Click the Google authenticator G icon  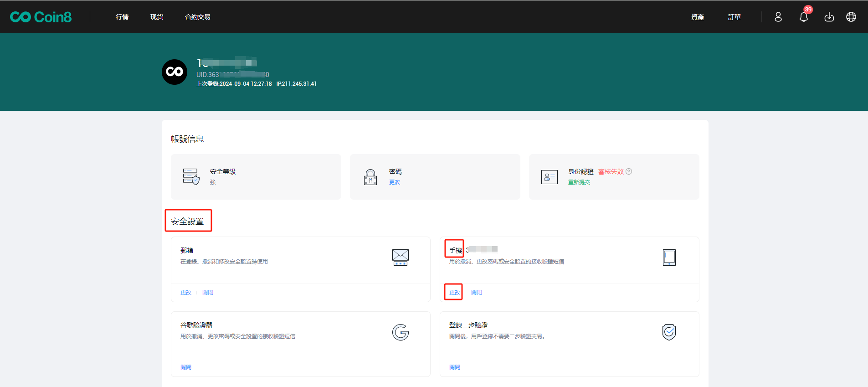[401, 332]
